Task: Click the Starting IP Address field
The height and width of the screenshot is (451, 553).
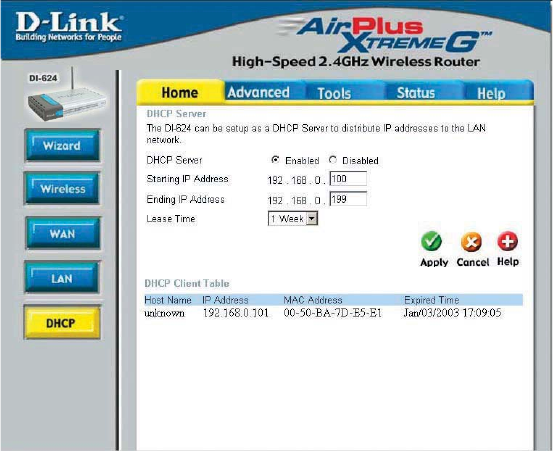Action: pyautogui.click(x=348, y=179)
